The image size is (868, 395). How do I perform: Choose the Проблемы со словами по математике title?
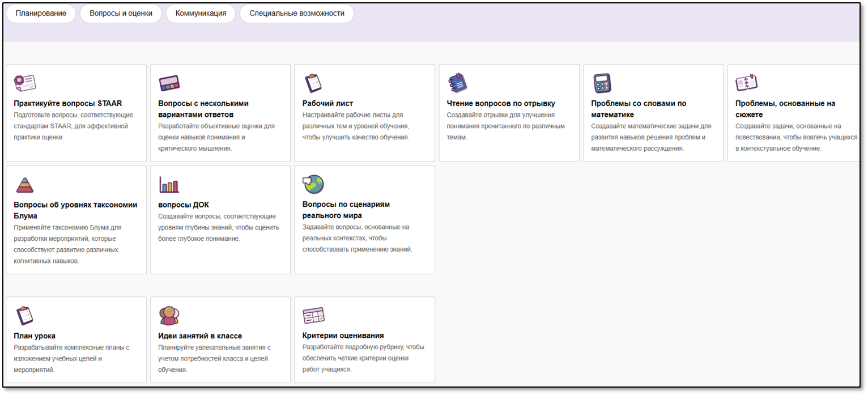click(x=639, y=109)
